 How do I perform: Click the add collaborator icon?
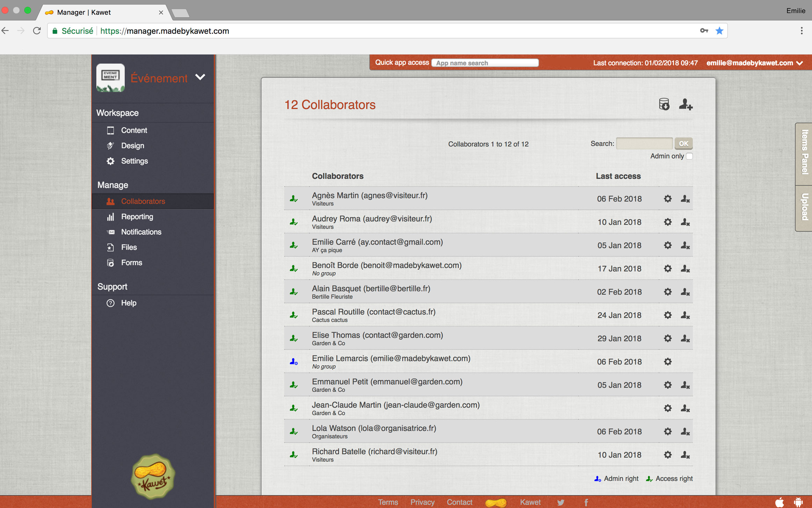(x=686, y=105)
